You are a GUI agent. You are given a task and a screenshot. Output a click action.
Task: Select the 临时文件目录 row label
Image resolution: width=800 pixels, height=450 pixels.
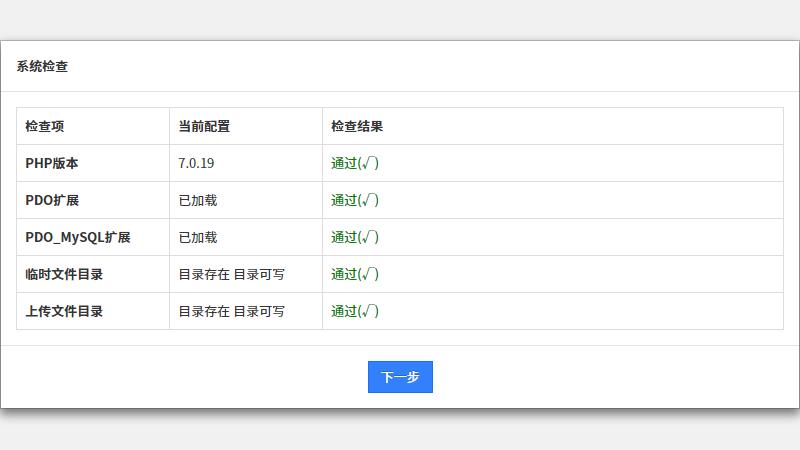[x=64, y=274]
